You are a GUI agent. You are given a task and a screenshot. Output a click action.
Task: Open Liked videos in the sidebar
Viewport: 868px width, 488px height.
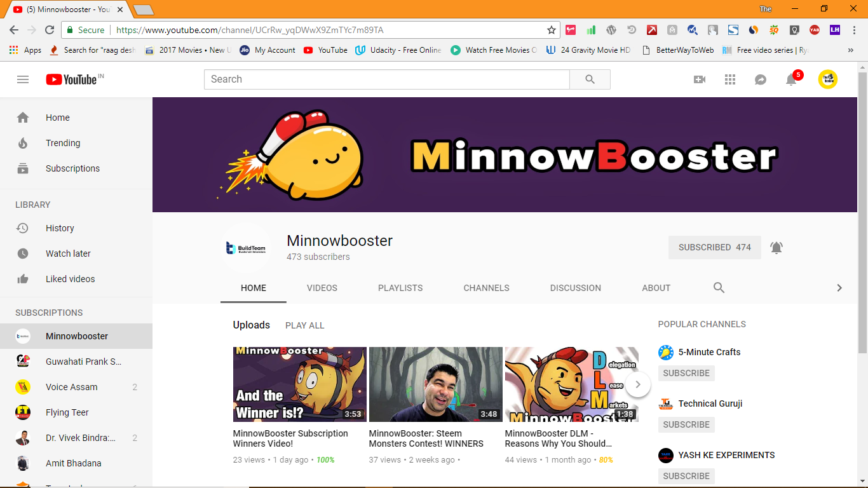coord(76,279)
